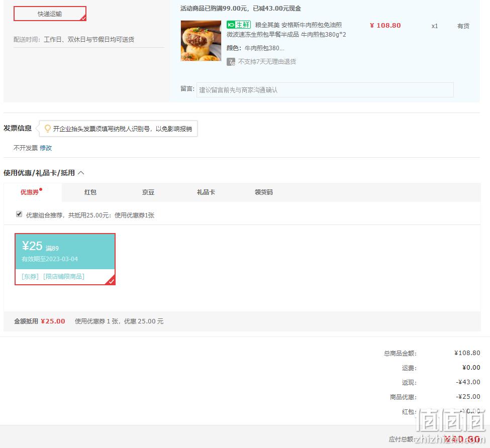Switch to the 京豆 tab
The width and height of the screenshot is (490, 448).
point(148,192)
